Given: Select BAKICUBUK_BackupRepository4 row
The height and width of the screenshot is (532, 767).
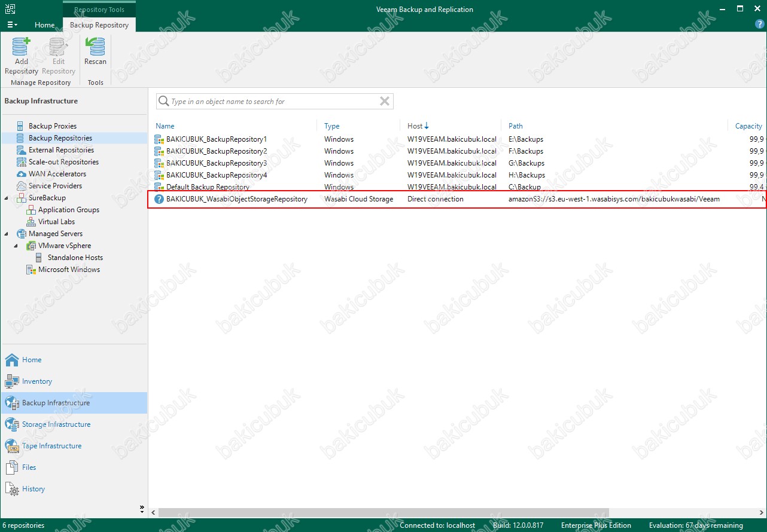Looking at the screenshot, I should click(458, 175).
